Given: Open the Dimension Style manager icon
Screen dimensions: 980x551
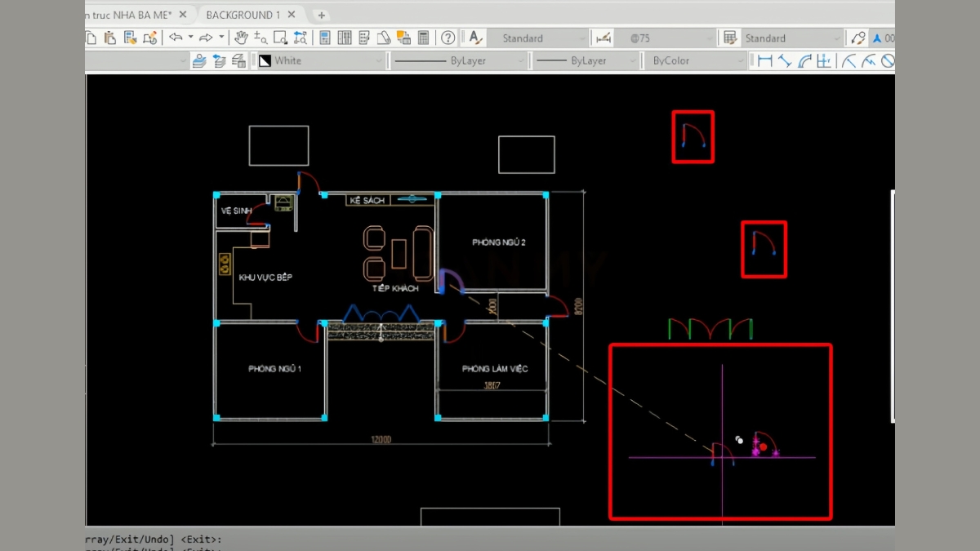Looking at the screenshot, I should coord(604,38).
